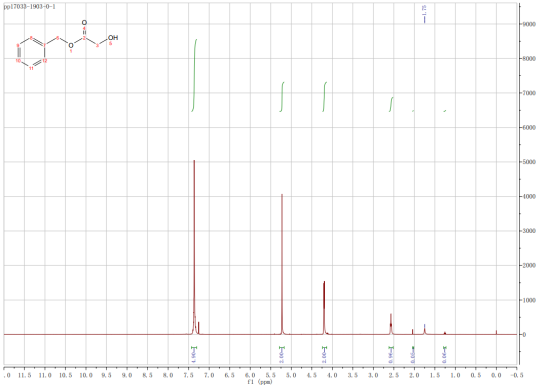Click the ester oxygen labeled 1 in structure
This screenshot has height=390, width=554.
71,45
